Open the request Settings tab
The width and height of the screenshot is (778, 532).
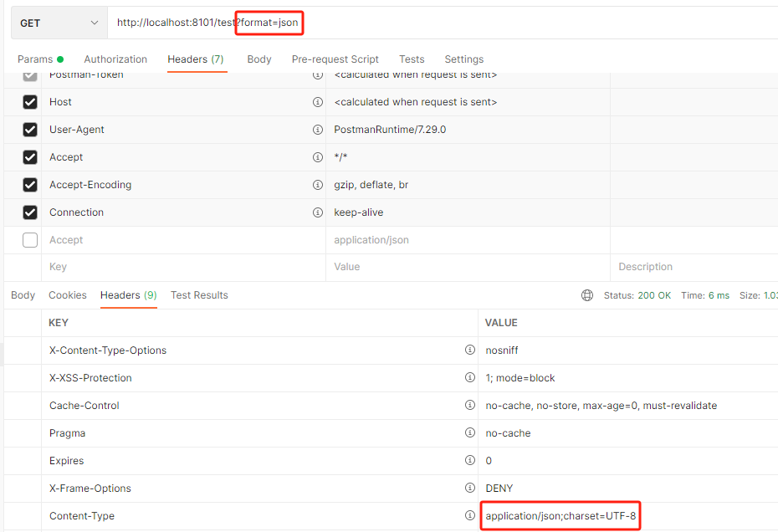(x=464, y=59)
